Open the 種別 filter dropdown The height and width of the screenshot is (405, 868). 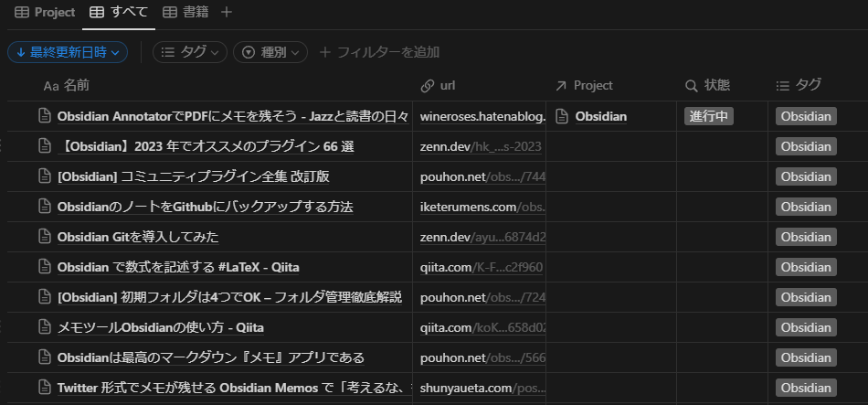[270, 52]
